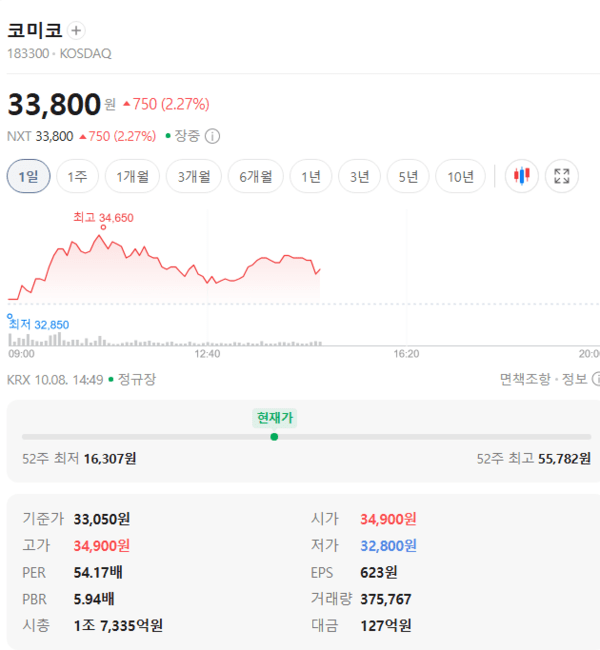Select the 3개월 period tab

tap(194, 176)
